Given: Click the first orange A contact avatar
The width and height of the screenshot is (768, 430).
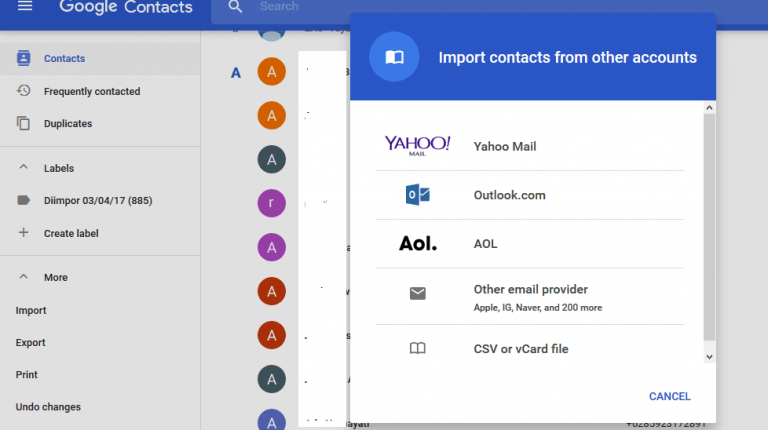Looking at the screenshot, I should pos(271,72).
